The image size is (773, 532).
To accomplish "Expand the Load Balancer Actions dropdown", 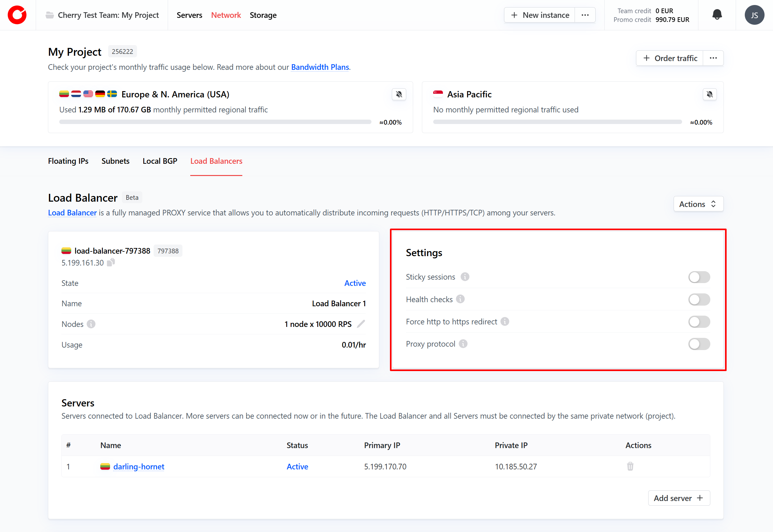I will pyautogui.click(x=698, y=204).
